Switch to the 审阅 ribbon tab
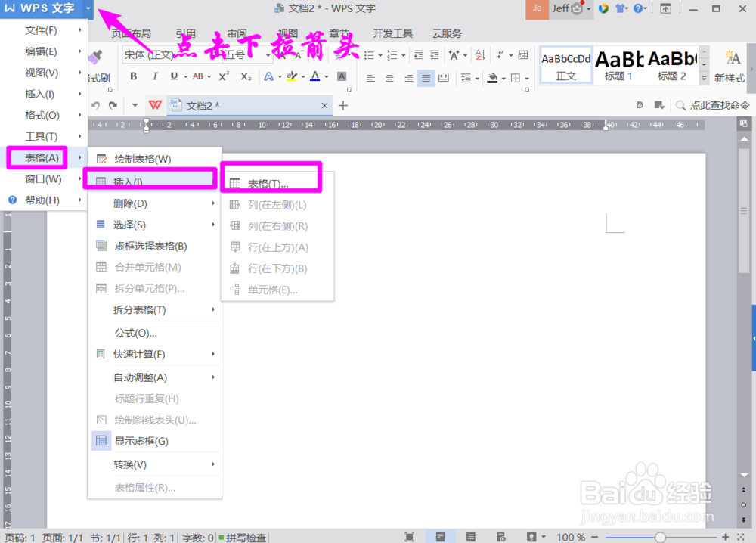This screenshot has width=756, height=543. [236, 33]
